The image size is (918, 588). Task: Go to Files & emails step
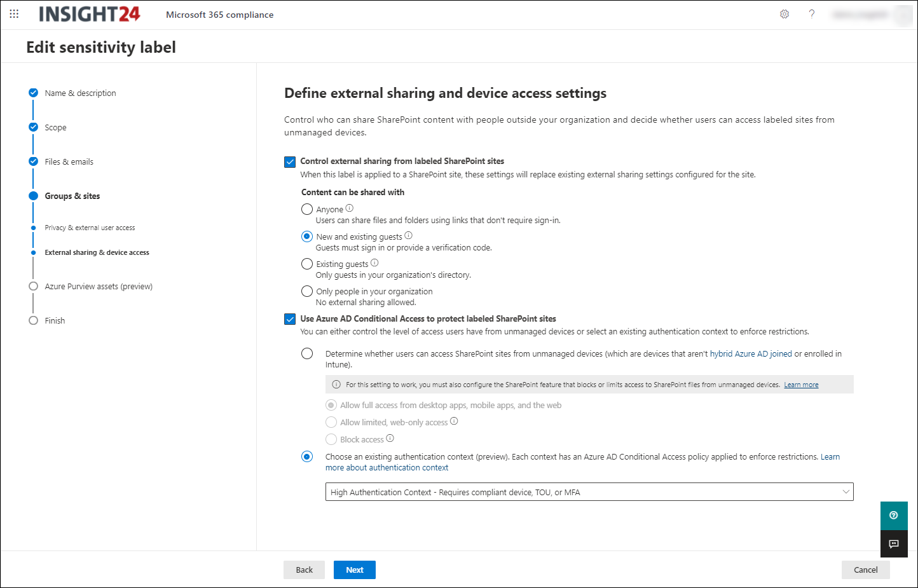point(69,161)
